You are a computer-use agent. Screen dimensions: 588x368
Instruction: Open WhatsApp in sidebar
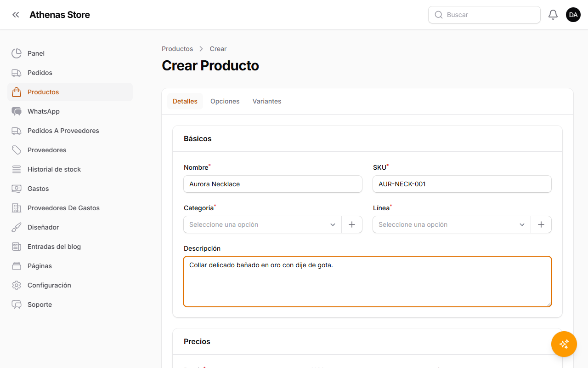click(x=70, y=111)
